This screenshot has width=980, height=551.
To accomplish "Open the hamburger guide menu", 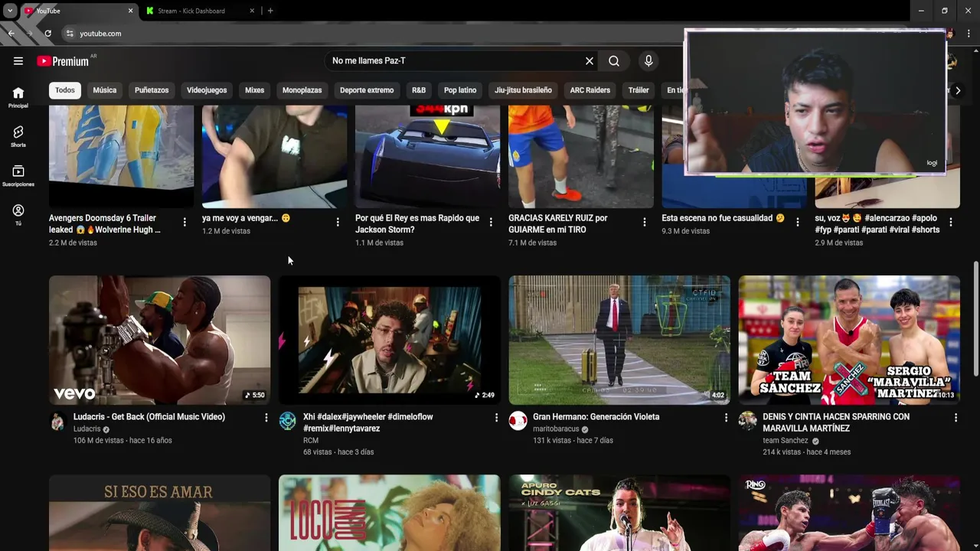I will [x=18, y=61].
